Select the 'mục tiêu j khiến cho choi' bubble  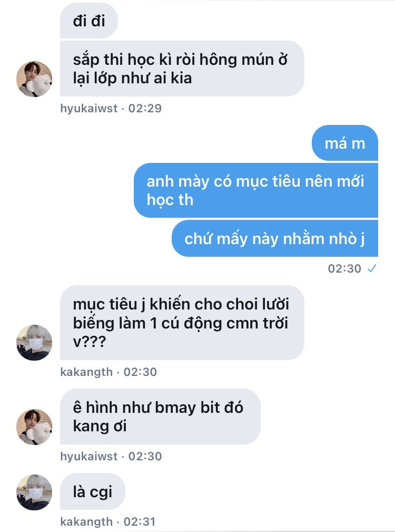(182, 323)
